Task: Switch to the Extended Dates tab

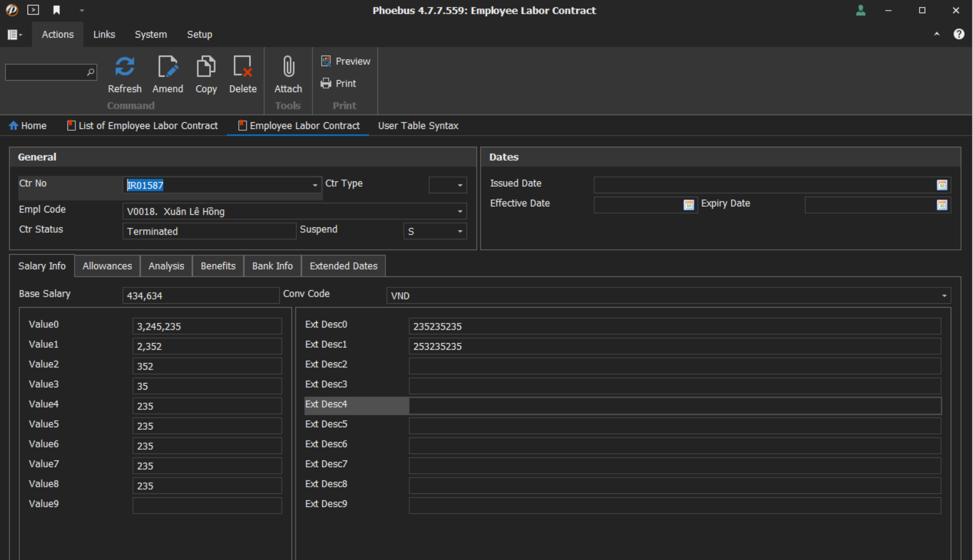Action: point(343,266)
